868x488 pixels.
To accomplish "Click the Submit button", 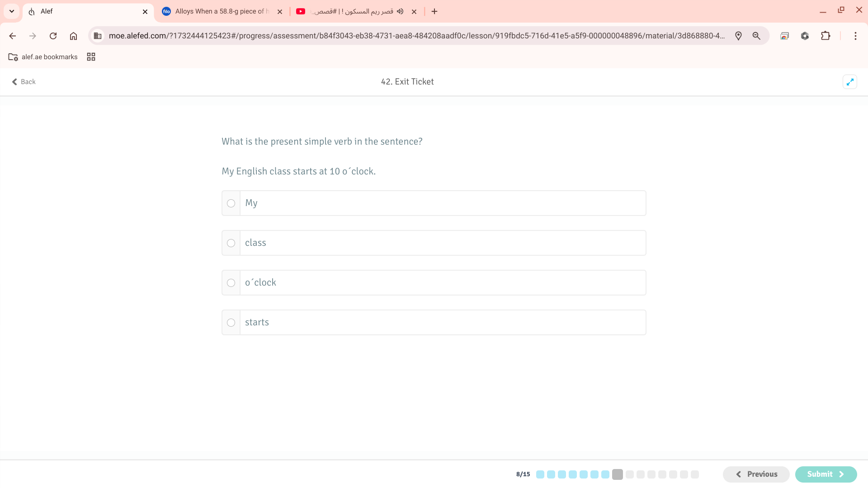I will (826, 474).
